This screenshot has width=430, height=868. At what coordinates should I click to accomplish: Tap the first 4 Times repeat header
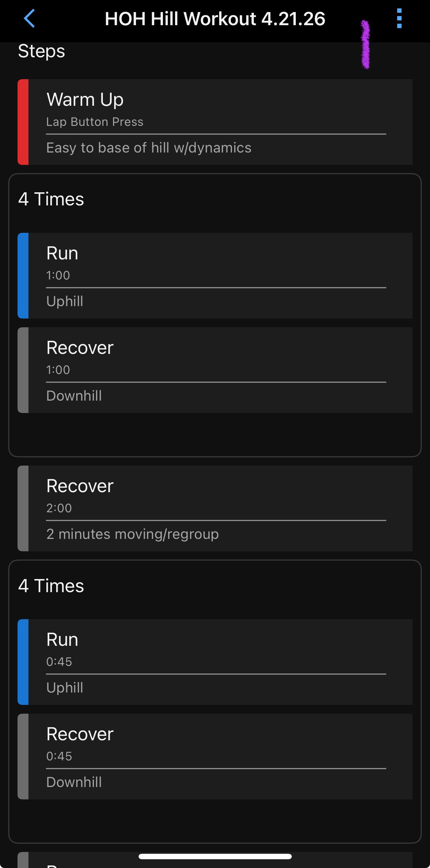click(x=51, y=199)
